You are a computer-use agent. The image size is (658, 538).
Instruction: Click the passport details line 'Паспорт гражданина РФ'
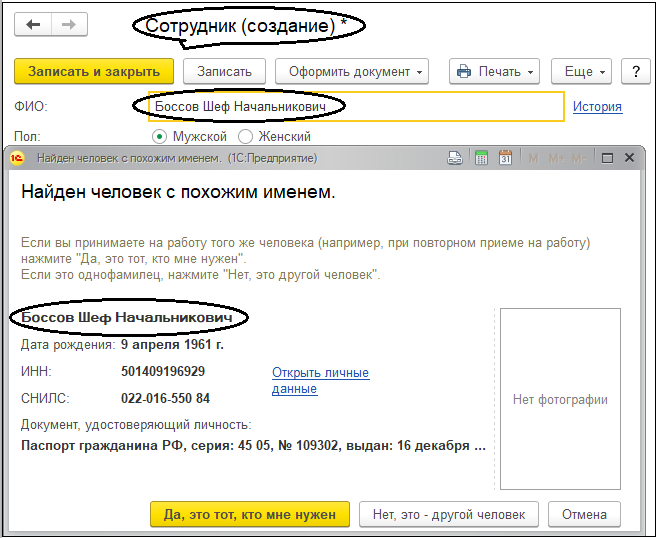click(x=253, y=445)
